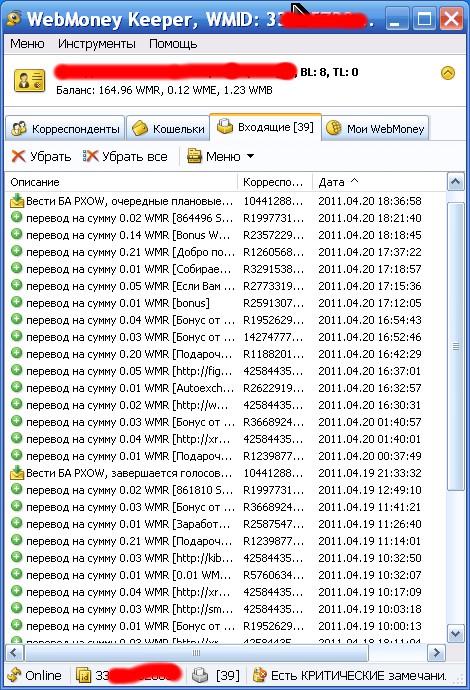Click message icon of 18:36:58 Вести row
Image resolution: width=470 pixels, height=690 pixels.
point(17,201)
